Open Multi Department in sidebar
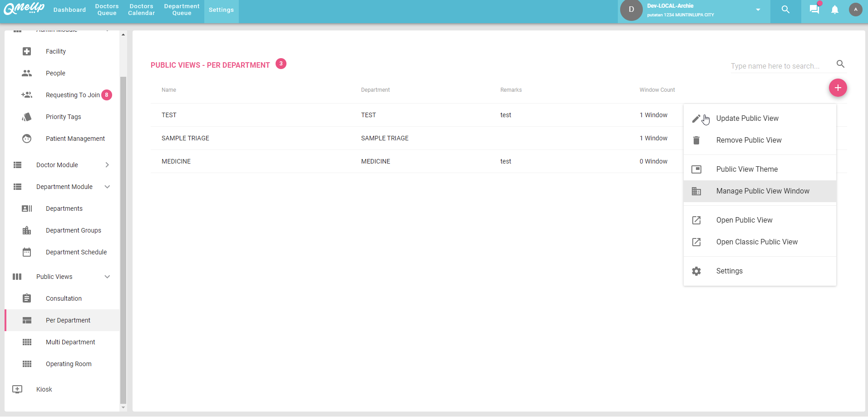The width and height of the screenshot is (868, 417). pos(70,342)
